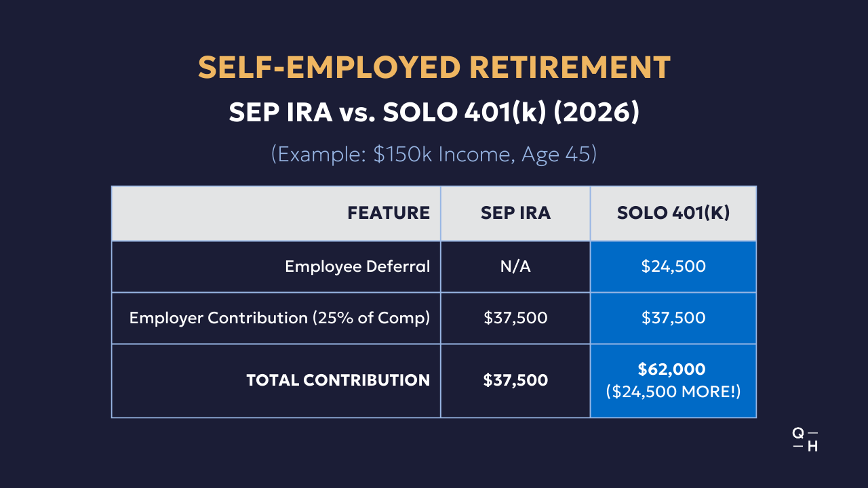The height and width of the screenshot is (488, 868).
Task: Click the QH logo in the corner
Action: 805,441
